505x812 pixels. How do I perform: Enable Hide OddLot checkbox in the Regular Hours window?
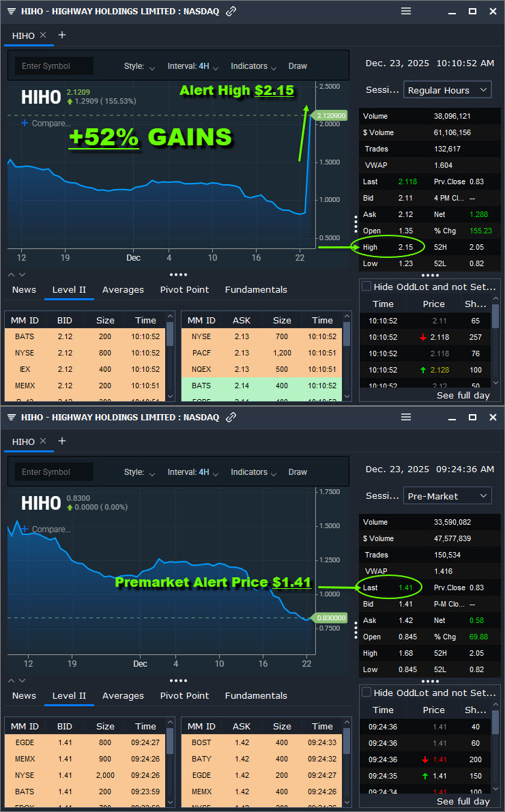tap(366, 287)
